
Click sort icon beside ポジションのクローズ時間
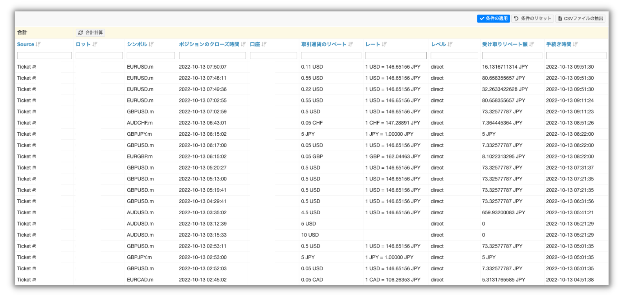coord(244,44)
